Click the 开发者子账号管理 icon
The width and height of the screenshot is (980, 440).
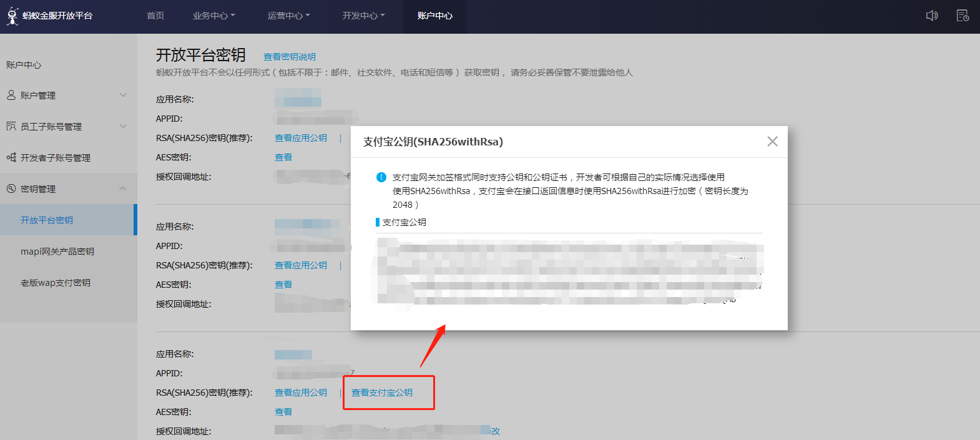click(x=11, y=157)
